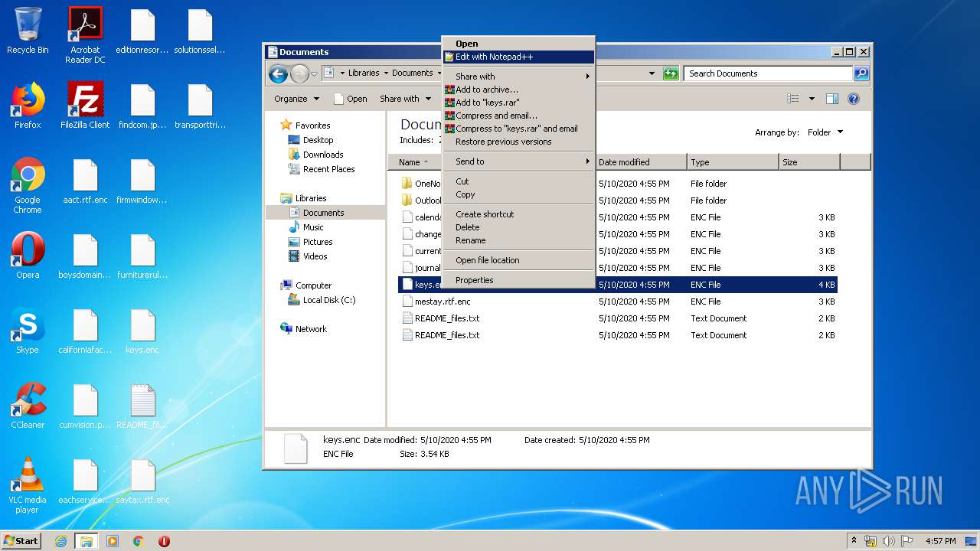This screenshot has height=551, width=980.
Task: Select saytax.rtf.enc file on desktop
Action: (x=142, y=481)
